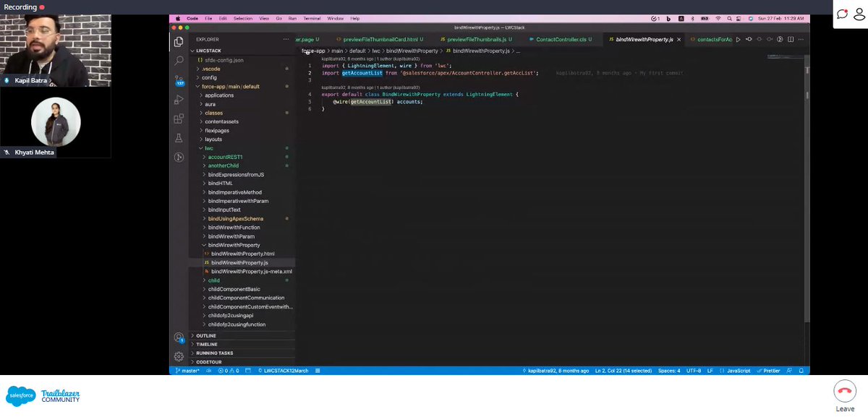868x417 pixels.
Task: Click the Spaces: 4 indentation setting
Action: click(669, 371)
